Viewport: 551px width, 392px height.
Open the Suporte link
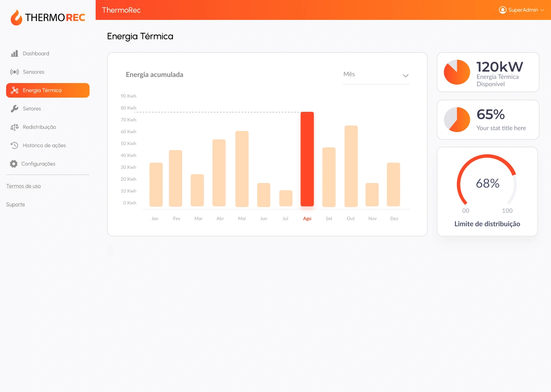coord(16,204)
